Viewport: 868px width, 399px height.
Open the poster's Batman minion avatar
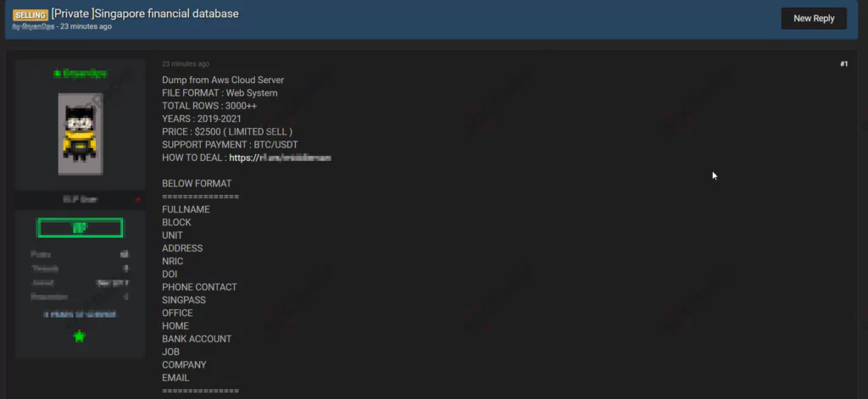pyautogui.click(x=81, y=133)
